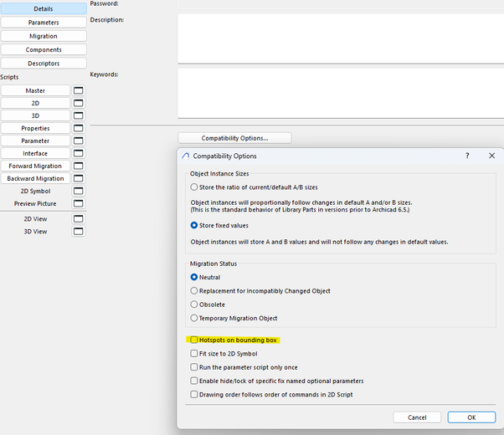Click the Compatibility Options... button

point(234,138)
